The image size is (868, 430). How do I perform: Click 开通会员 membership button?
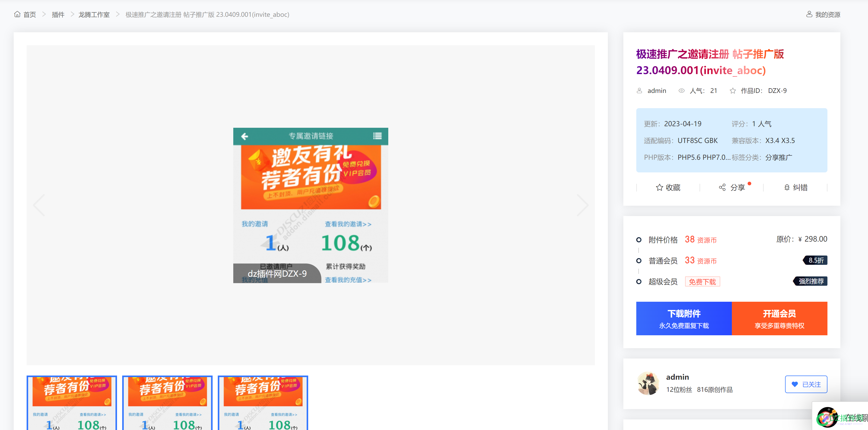tap(779, 318)
